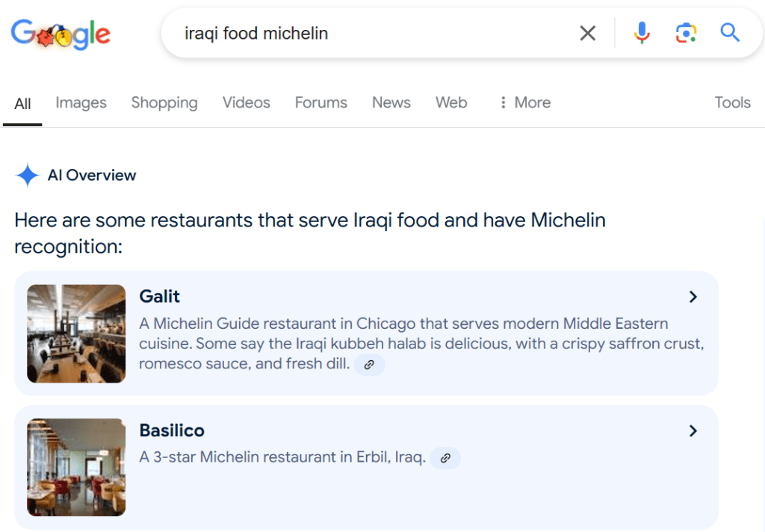Open the Forums tab
The height and width of the screenshot is (532, 765).
point(320,102)
